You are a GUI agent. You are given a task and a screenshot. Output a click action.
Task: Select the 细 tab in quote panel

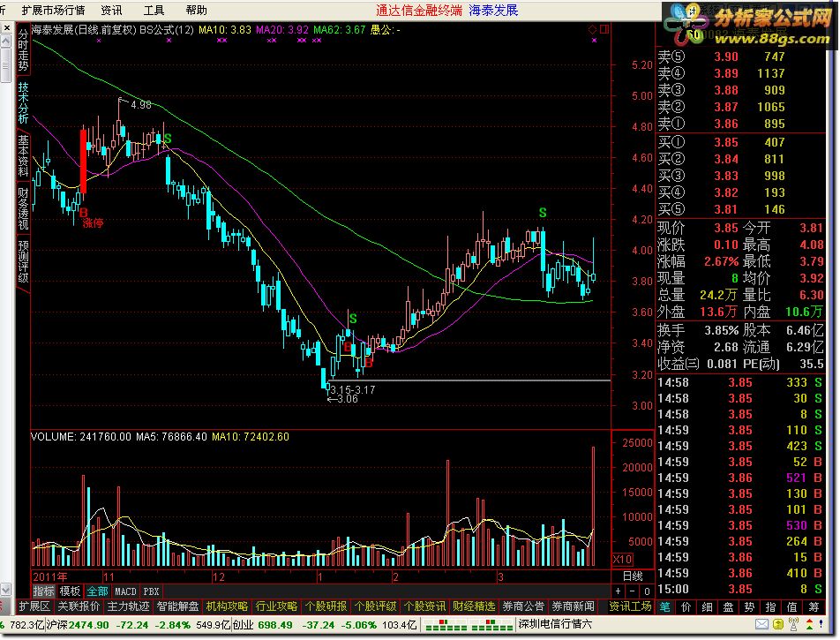707,606
